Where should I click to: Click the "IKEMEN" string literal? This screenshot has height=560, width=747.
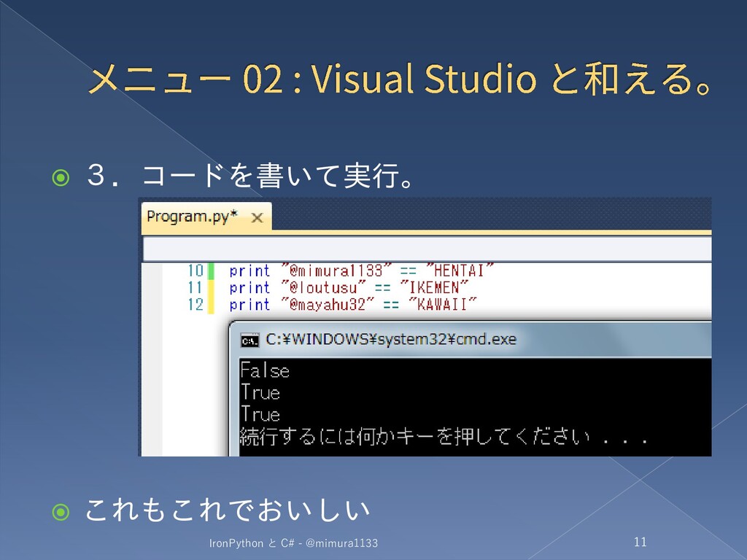(x=434, y=287)
